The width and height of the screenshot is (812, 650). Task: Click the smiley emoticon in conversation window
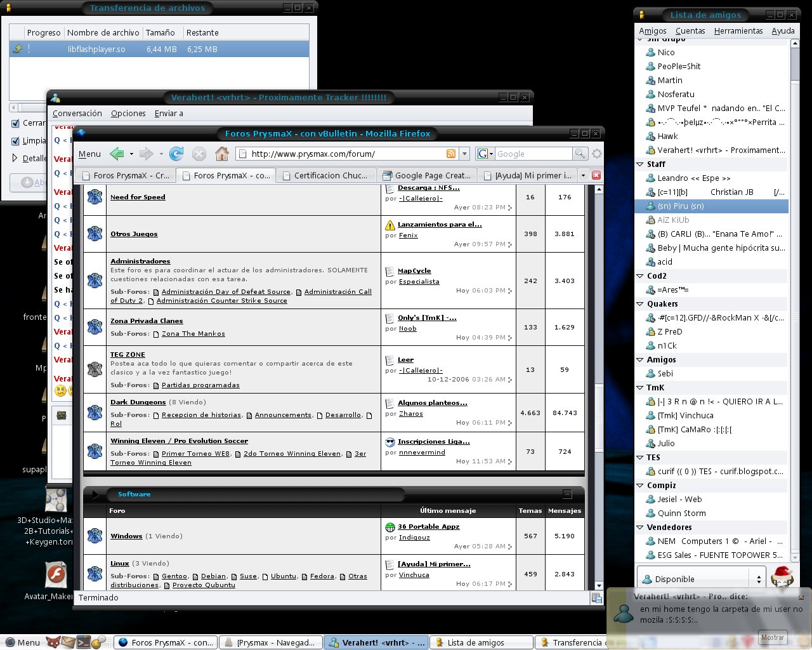point(61,390)
